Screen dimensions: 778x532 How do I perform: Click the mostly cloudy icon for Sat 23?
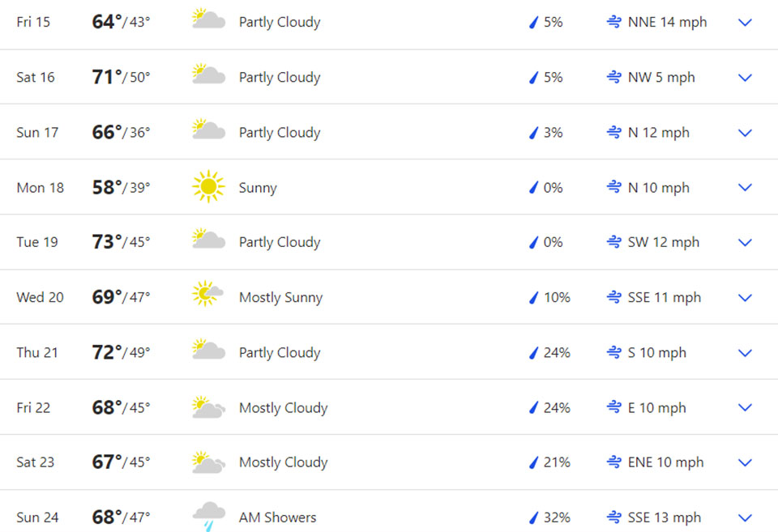[x=208, y=462]
